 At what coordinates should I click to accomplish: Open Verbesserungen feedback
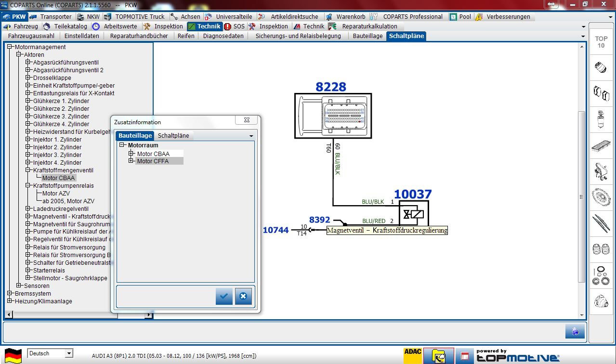tap(503, 16)
